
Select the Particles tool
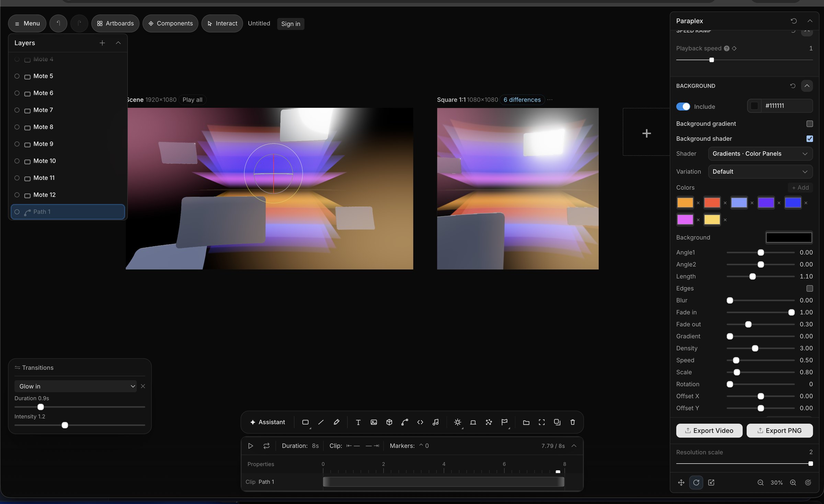click(489, 422)
